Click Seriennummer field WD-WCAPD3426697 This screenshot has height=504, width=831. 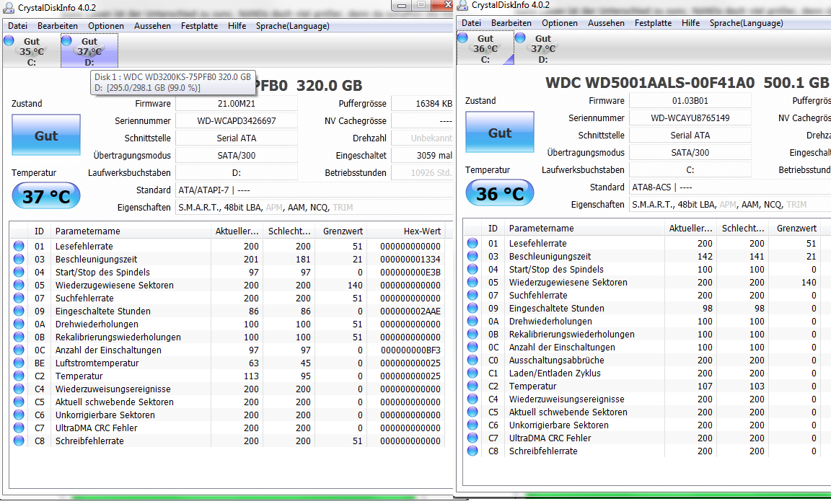pos(237,121)
